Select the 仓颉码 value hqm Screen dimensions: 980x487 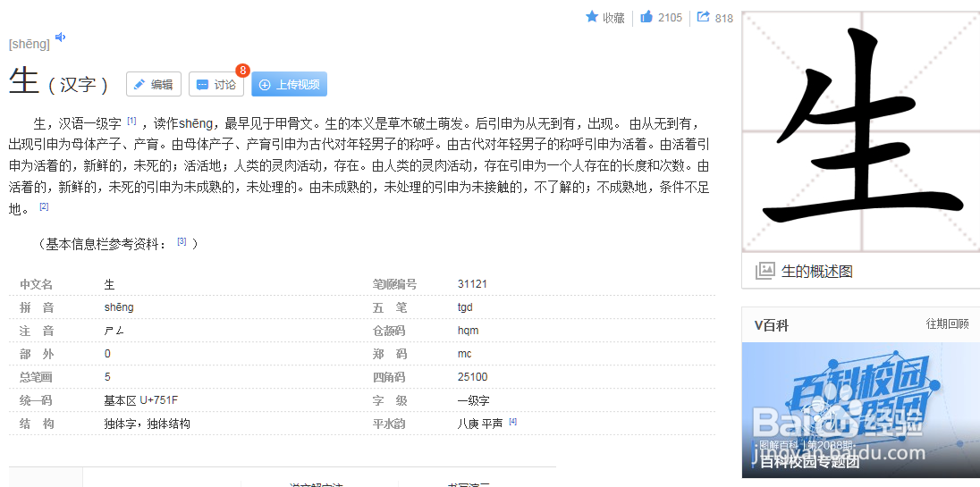click(469, 331)
